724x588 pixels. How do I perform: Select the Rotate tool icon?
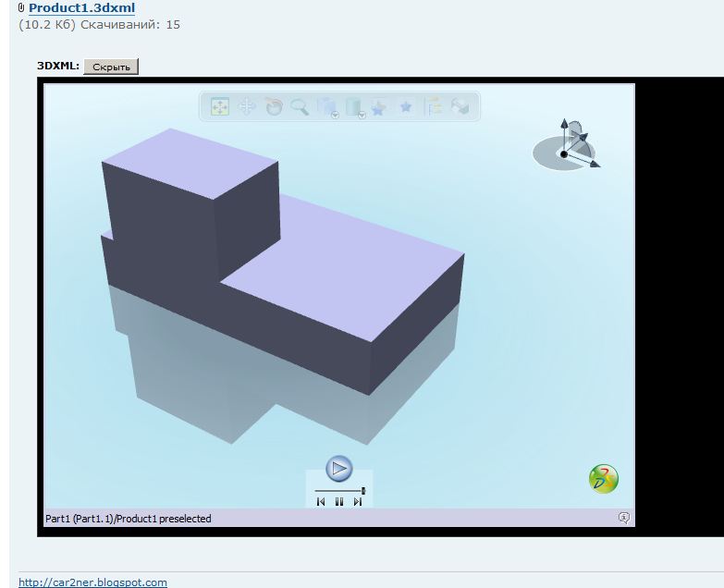(x=274, y=106)
